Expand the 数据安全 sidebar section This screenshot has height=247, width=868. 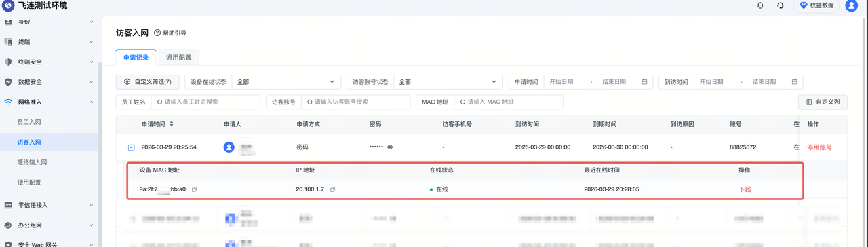pyautogui.click(x=92, y=82)
